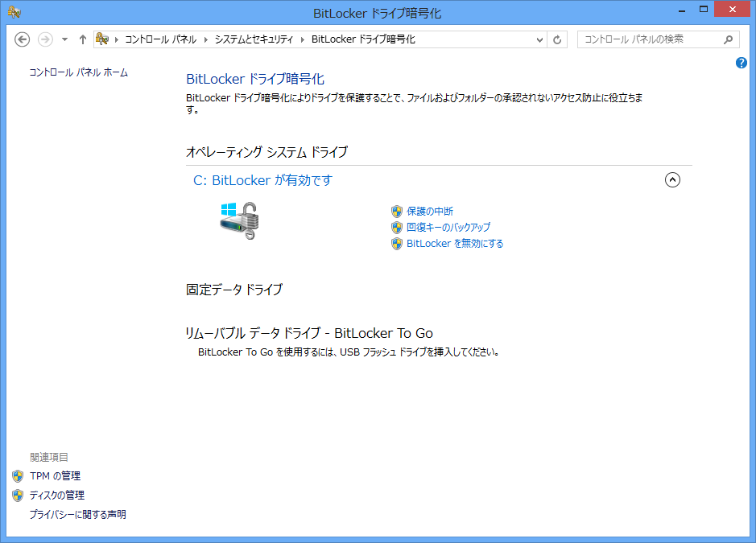
Task: Select BitLocker ドライブ暗号化 breadcrumb item
Action: tap(363, 39)
